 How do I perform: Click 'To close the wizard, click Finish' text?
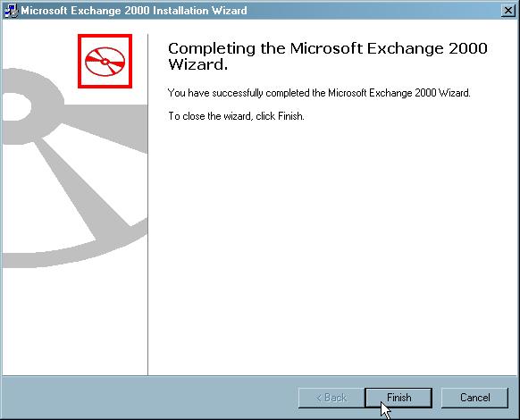(236, 116)
